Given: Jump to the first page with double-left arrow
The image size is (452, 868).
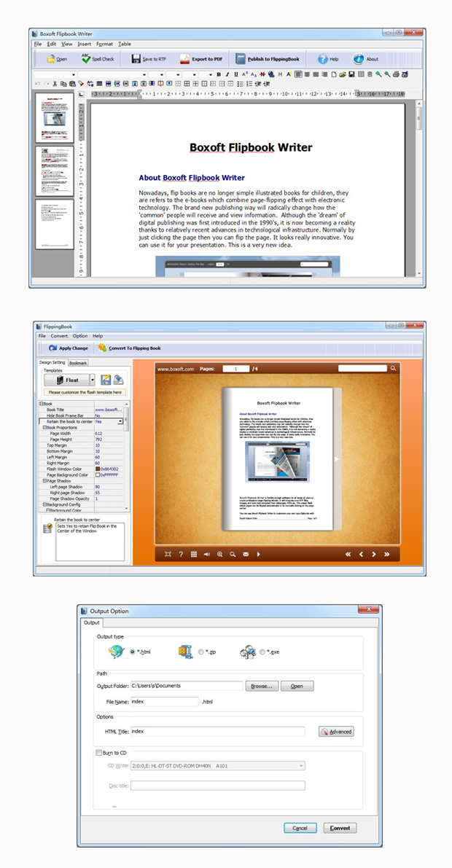Looking at the screenshot, I should point(348,554).
